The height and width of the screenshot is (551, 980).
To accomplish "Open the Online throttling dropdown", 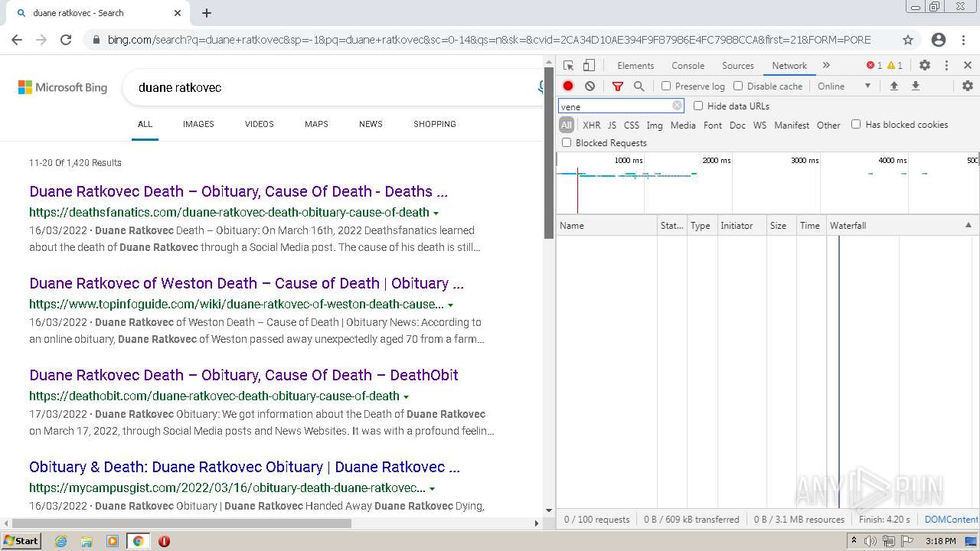I will tap(844, 86).
